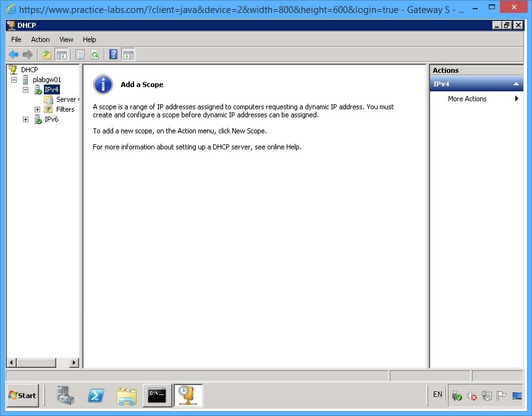
Task: Click the Show/Hide Action Pane toolbar icon
Action: [128, 54]
